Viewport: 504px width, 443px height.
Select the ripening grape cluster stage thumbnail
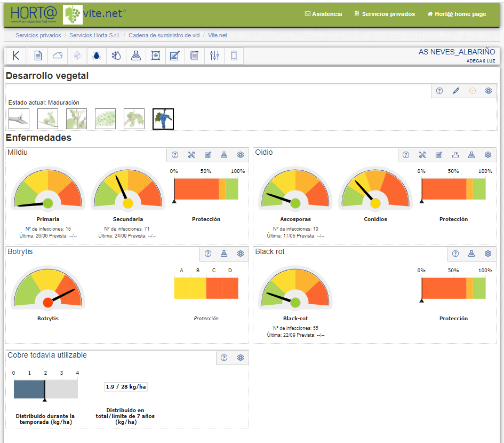tap(163, 119)
